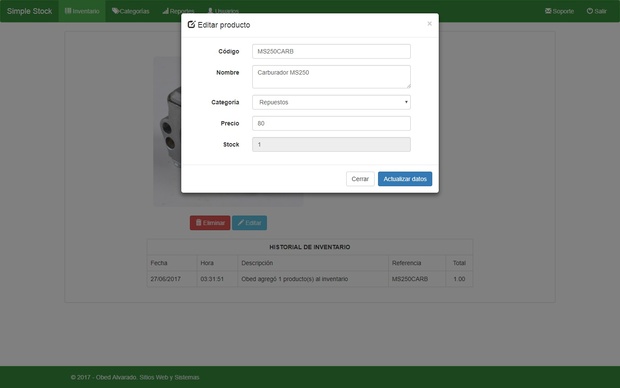Click the Nombre label
Viewport: 620px width, 388px height.
click(227, 72)
